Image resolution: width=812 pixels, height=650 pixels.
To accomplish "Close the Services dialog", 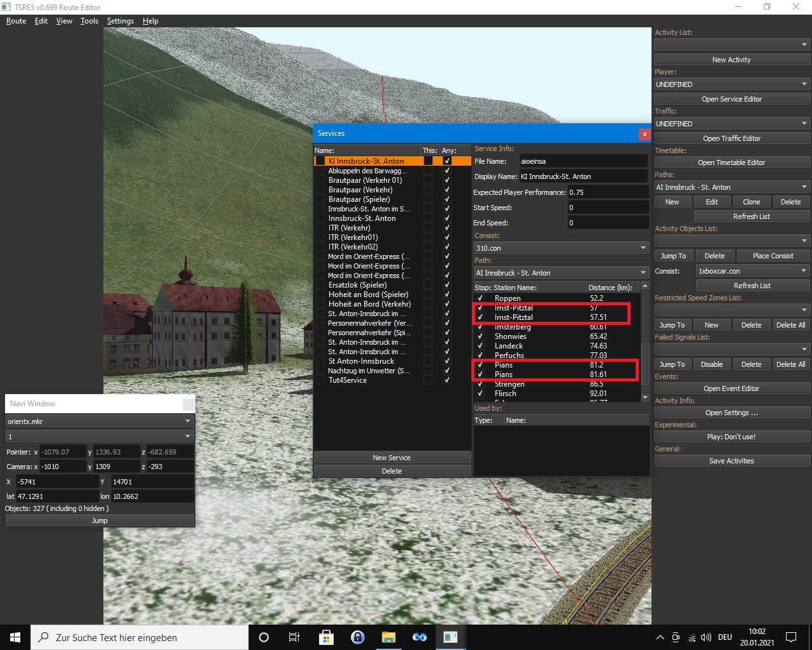I will click(644, 134).
